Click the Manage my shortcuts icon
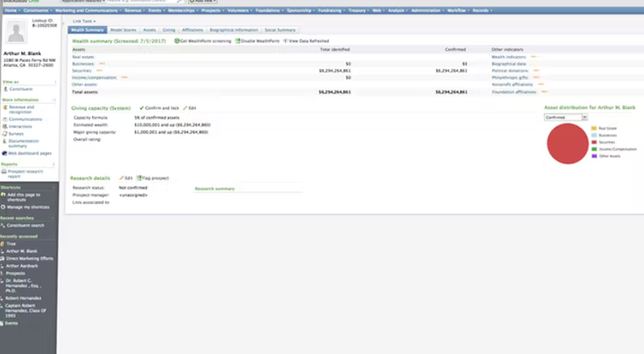The height and width of the screenshot is (354, 644). [3, 207]
